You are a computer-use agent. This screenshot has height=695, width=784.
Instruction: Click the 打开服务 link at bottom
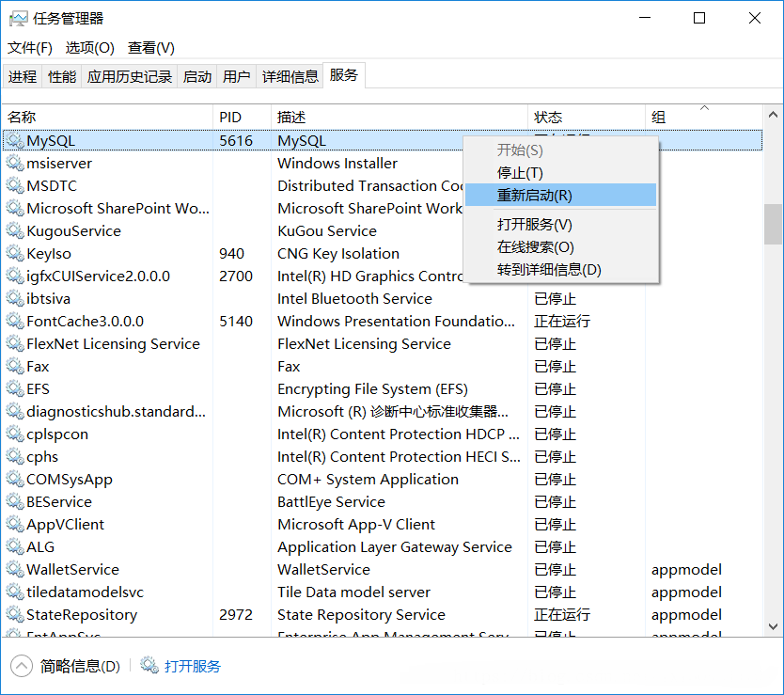[193, 666]
